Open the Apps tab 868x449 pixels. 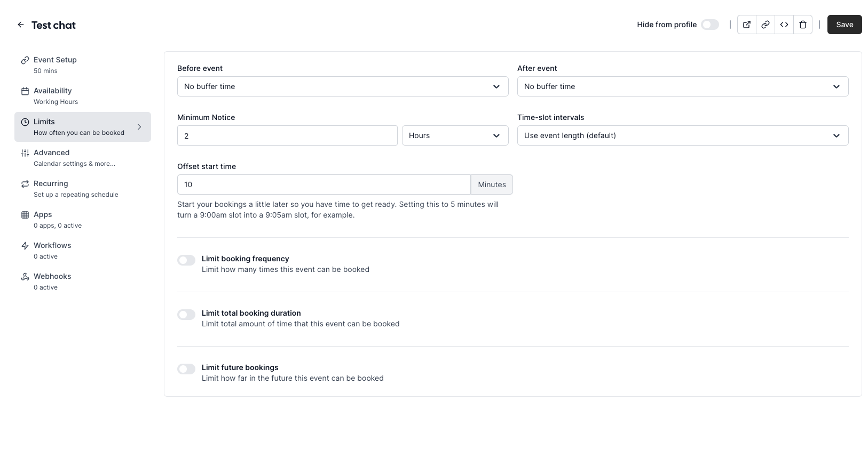83,220
